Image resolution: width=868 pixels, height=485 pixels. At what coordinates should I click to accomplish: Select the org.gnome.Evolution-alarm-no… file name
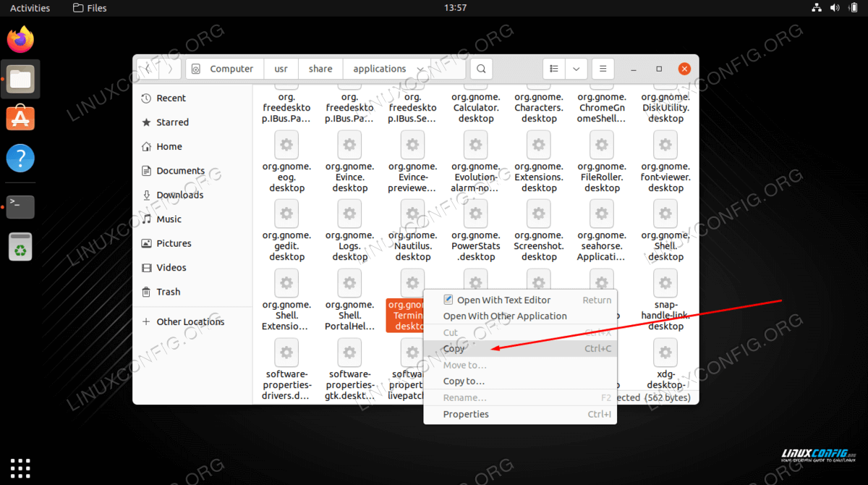(475, 177)
